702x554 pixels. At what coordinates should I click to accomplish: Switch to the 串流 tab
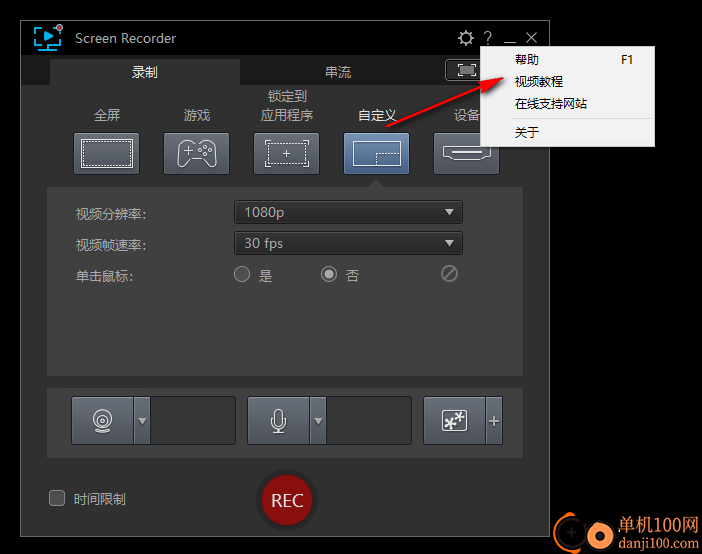pos(338,72)
